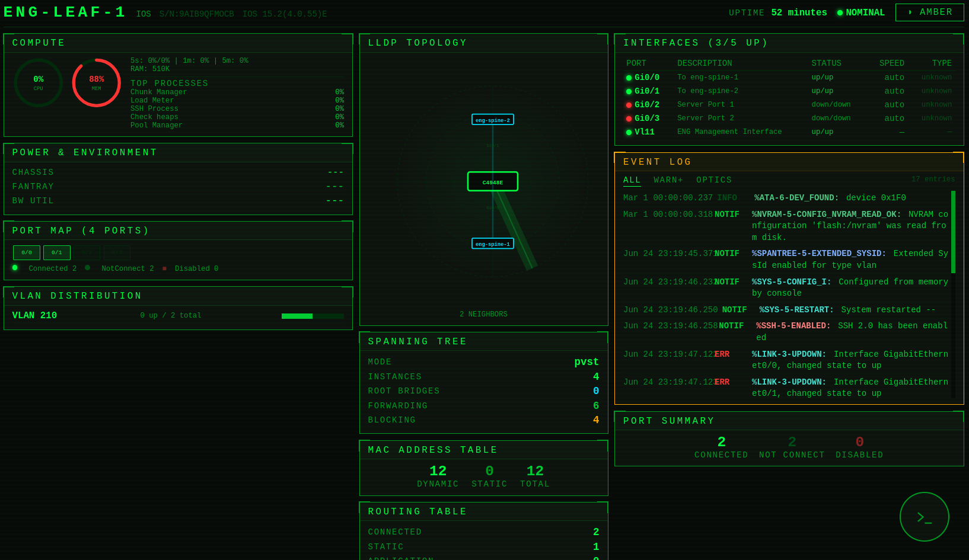Click the Routing Table STATIC row
This screenshot has width=969, height=560.
click(x=483, y=547)
